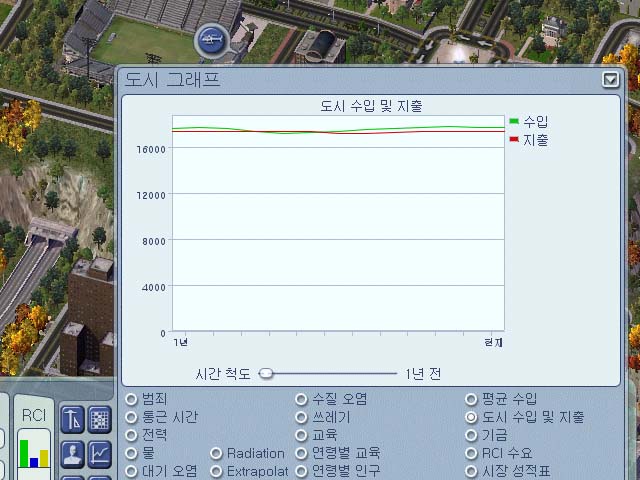The width and height of the screenshot is (640, 480).
Task: Click the 12000 axis label
Action: click(x=151, y=195)
